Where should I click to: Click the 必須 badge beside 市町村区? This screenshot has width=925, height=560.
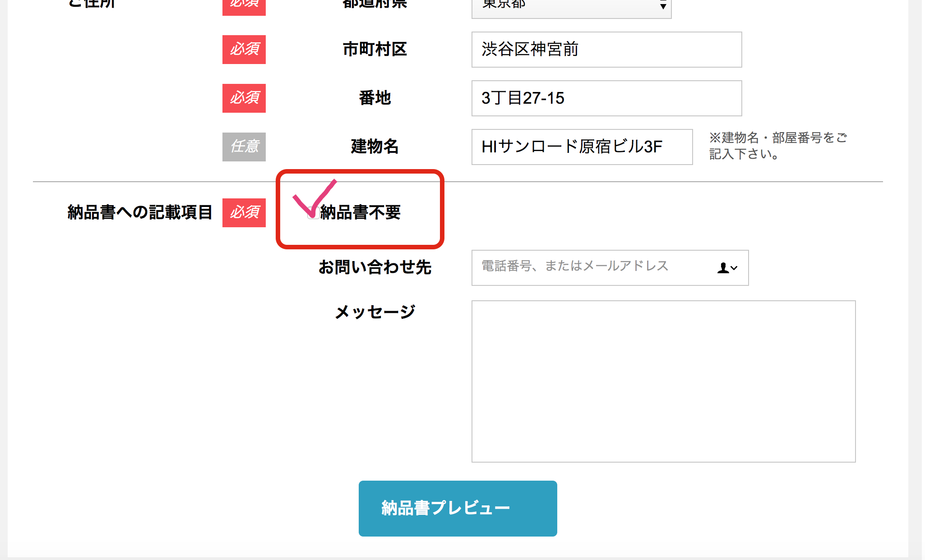(x=244, y=50)
